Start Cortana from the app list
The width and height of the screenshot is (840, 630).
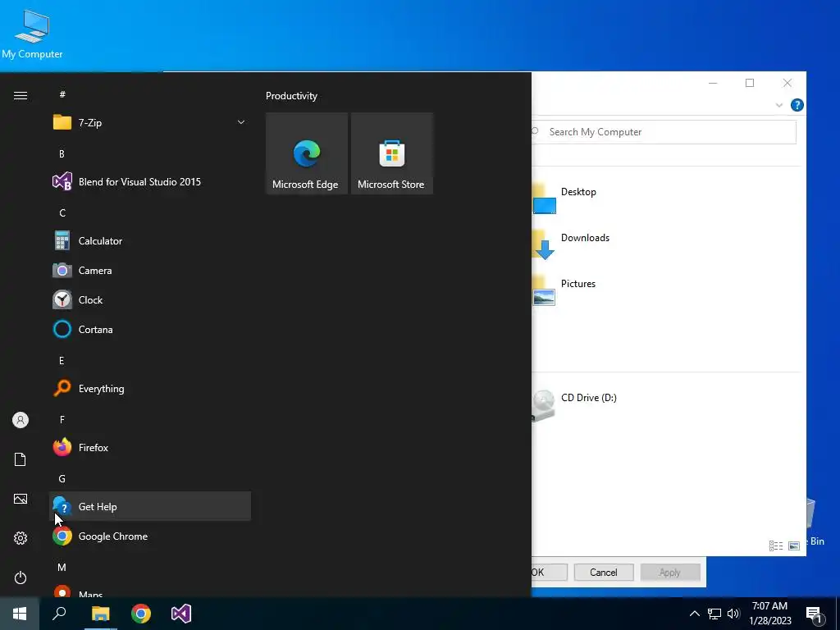[150, 330]
